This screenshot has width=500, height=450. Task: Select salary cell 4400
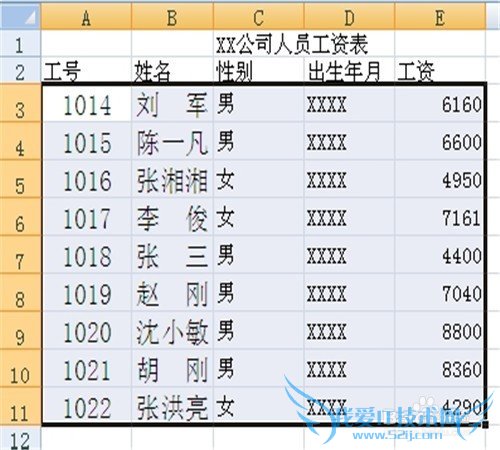coord(440,255)
